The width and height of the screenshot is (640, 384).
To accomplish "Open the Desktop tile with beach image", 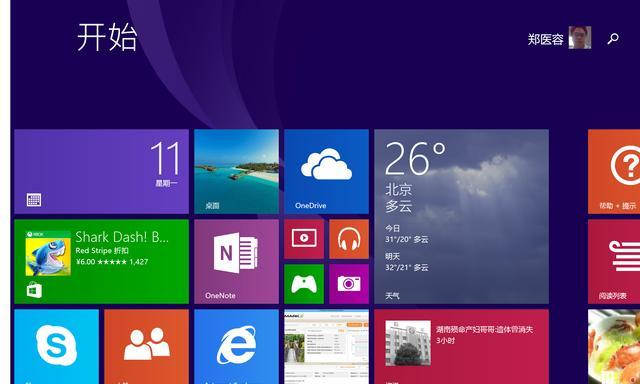I will coord(236,171).
